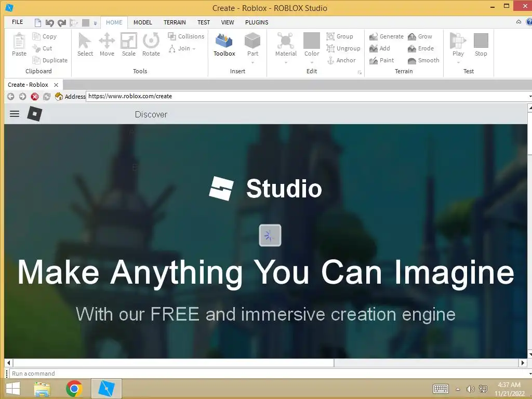This screenshot has width=532, height=399.
Task: Expand the Play dropdown arrow
Action: click(458, 62)
